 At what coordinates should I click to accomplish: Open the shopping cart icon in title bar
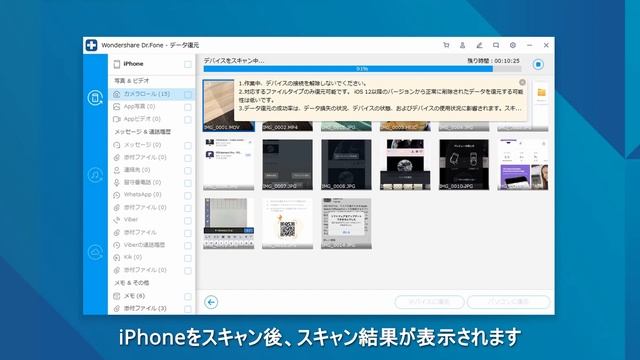click(x=446, y=45)
